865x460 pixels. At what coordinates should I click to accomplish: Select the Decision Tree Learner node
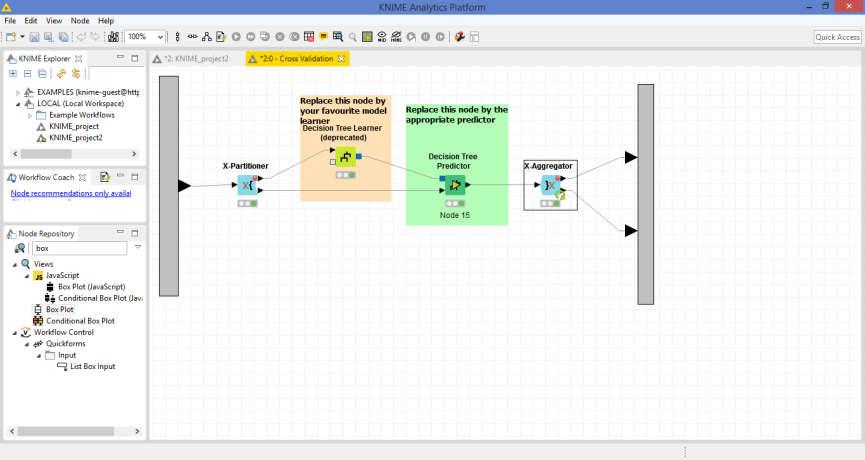click(345, 157)
